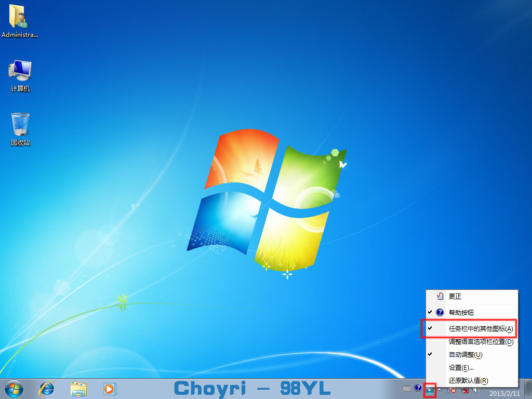Click the keyboard input method icon
The height and width of the screenshot is (399, 532).
pos(407,389)
